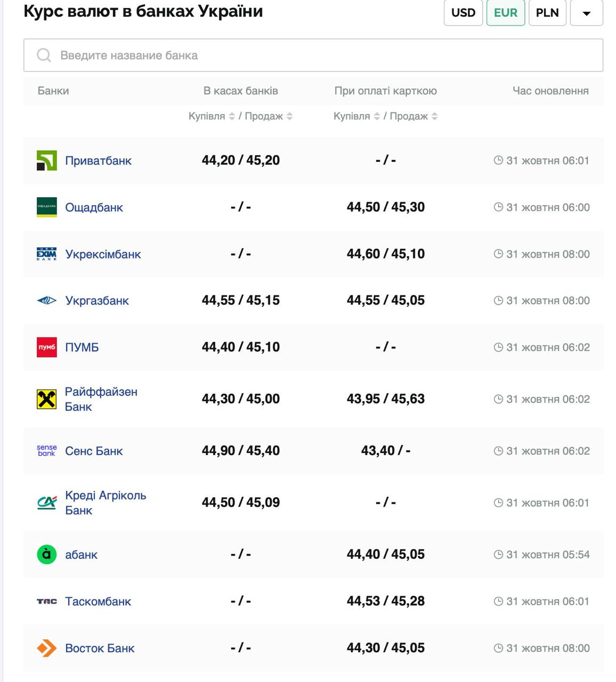
Task: Click the Oschadbank green logo icon
Action: tap(46, 207)
